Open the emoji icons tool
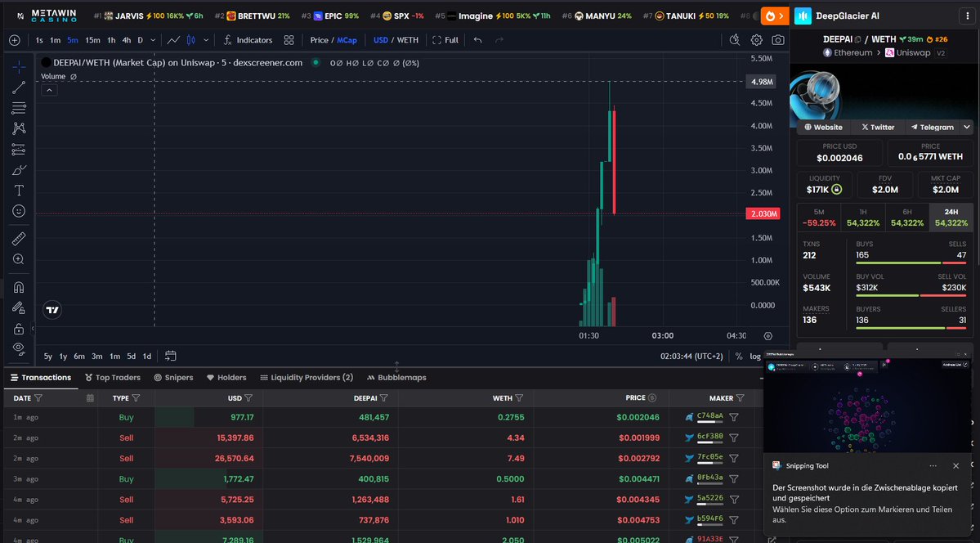This screenshot has width=980, height=543. tap(19, 212)
